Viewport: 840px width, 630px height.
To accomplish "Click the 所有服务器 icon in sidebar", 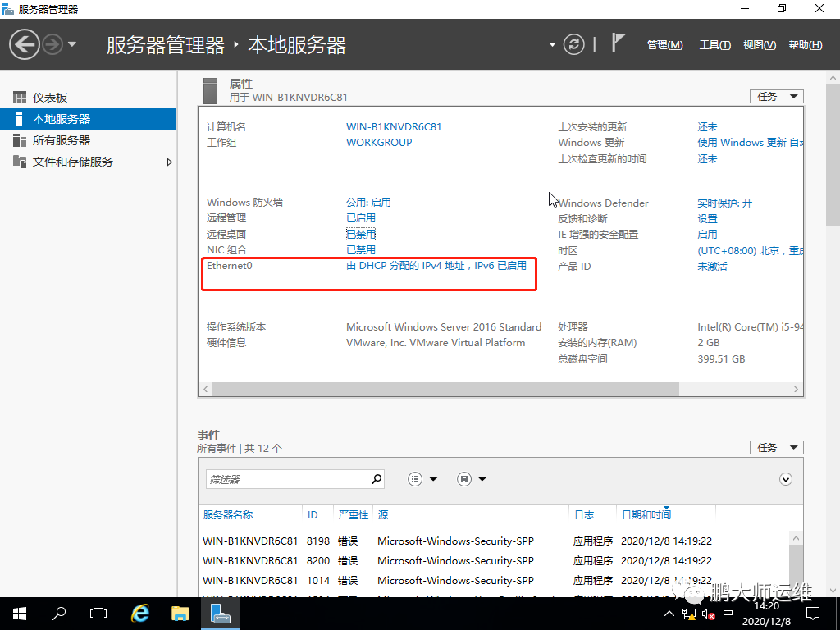I will click(20, 140).
